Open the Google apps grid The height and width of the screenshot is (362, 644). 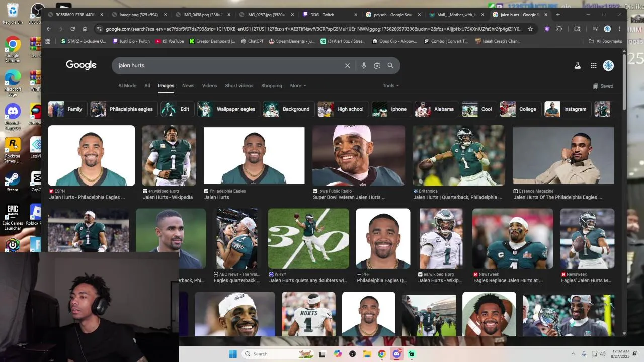point(594,66)
